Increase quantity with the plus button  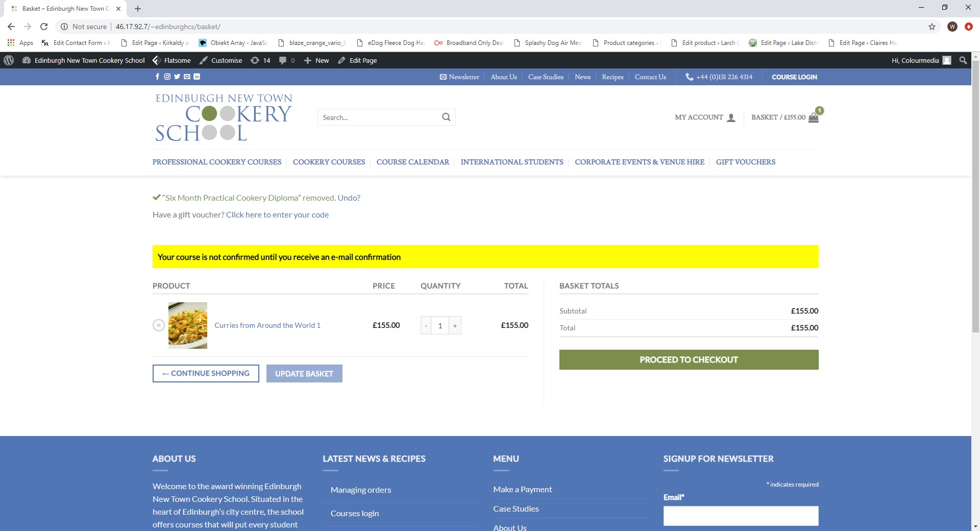(455, 326)
